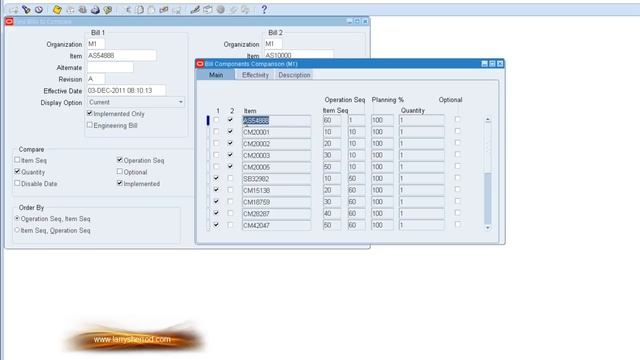Image resolution: width=640 pixels, height=360 pixels.
Task: Click the Switch Responsibilities toolbar icon
Action: (x=82, y=9)
